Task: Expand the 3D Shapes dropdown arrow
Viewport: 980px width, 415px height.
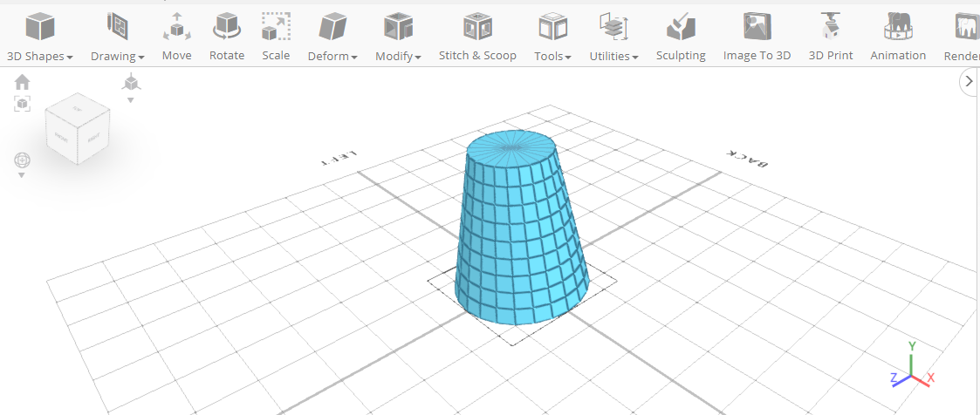Action: point(69,58)
